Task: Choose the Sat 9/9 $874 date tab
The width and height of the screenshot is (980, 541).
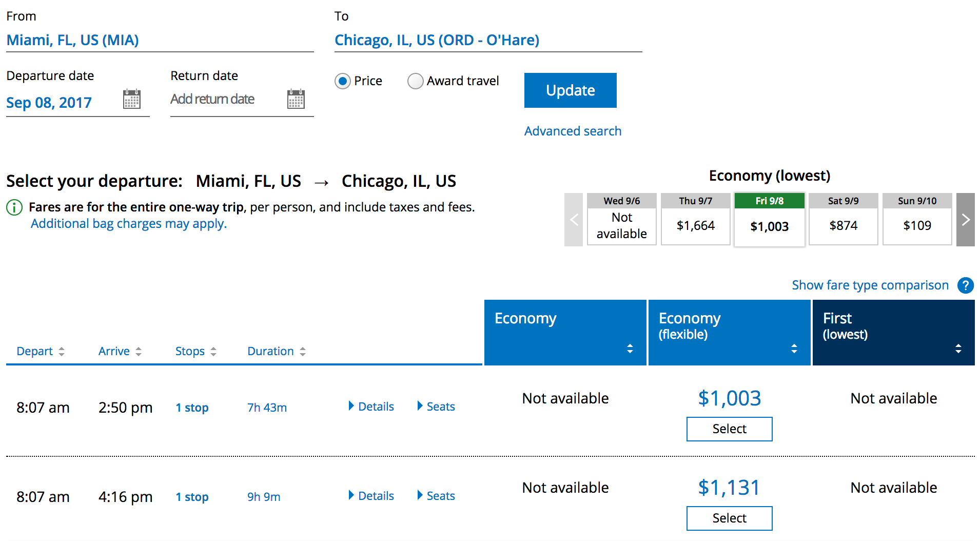Action: click(x=843, y=220)
